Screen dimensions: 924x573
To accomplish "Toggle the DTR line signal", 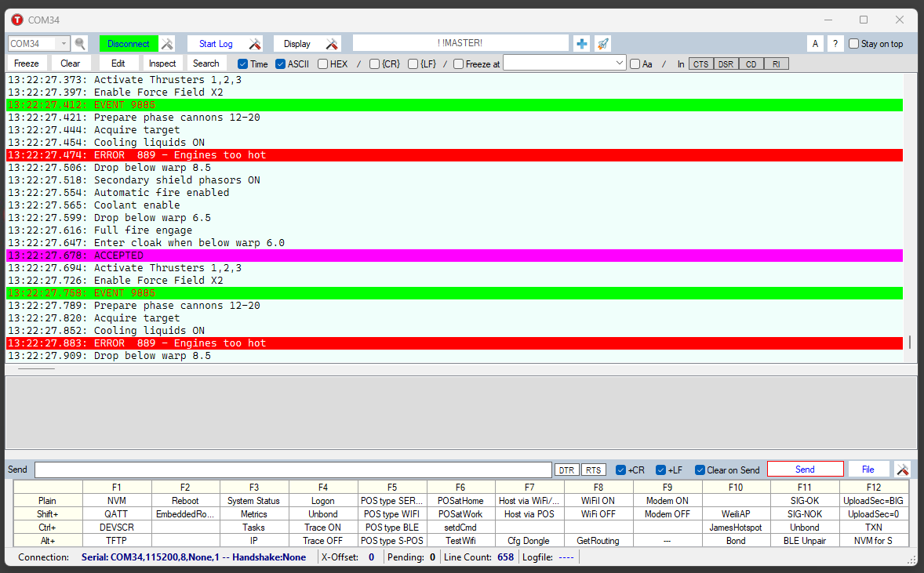I will click(566, 469).
